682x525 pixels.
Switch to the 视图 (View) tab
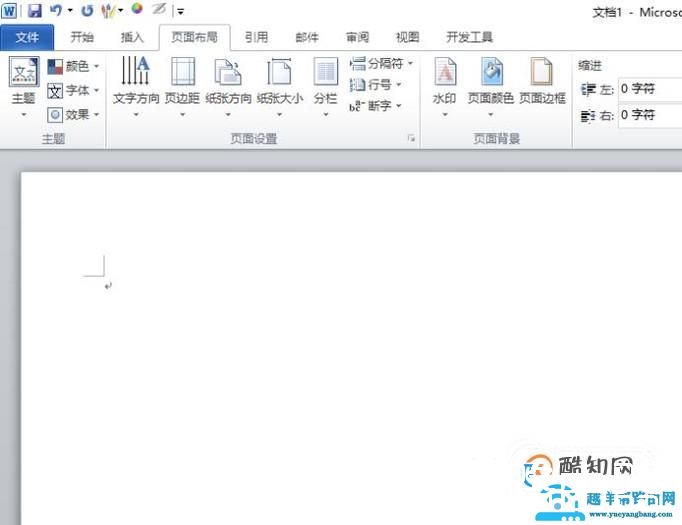[407, 37]
